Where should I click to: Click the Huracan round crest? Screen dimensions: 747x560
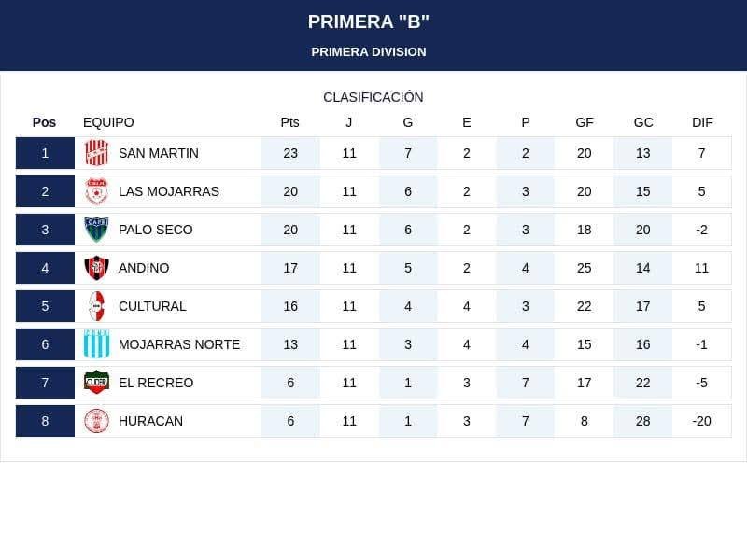pos(97,421)
